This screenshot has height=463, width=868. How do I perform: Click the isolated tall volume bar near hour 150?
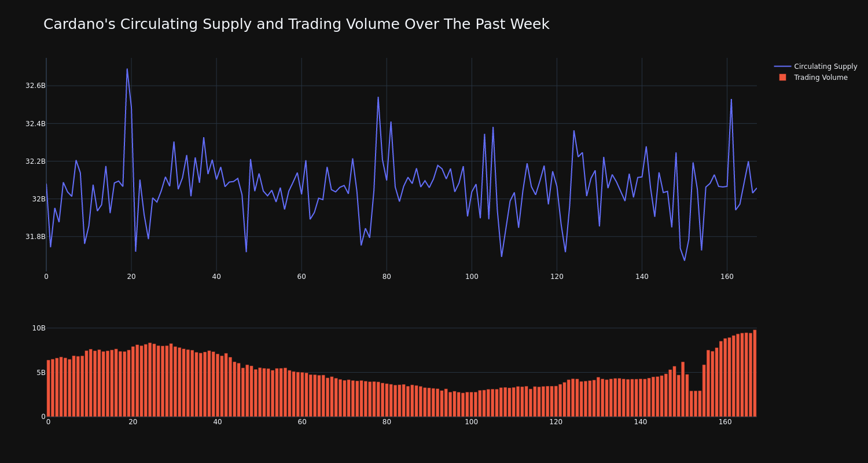(683, 389)
